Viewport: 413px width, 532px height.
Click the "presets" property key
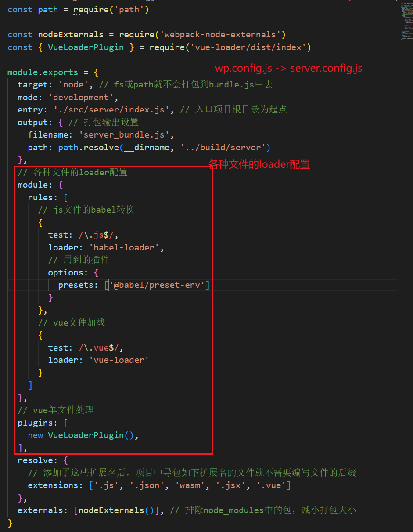[76, 286]
